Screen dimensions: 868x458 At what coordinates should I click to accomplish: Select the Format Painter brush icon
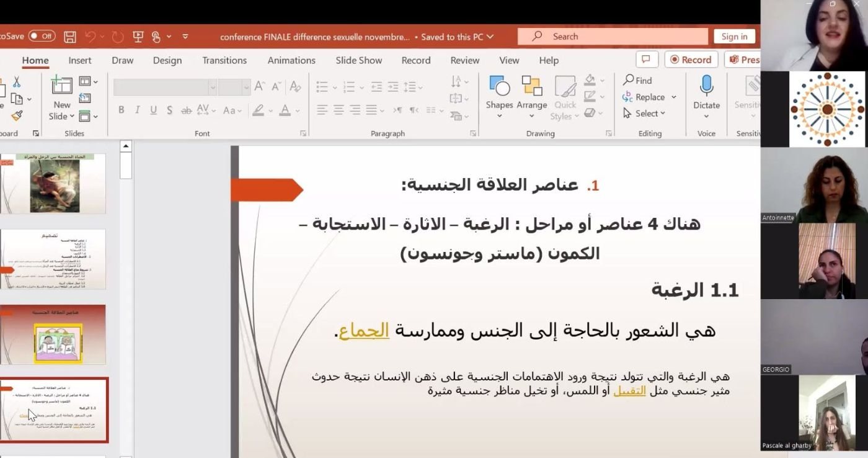[x=17, y=115]
